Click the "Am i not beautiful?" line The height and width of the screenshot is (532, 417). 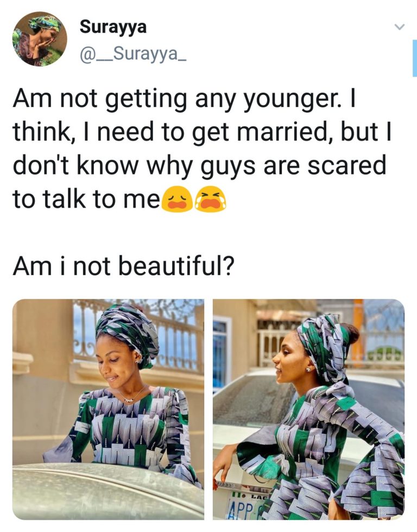pyautogui.click(x=123, y=266)
